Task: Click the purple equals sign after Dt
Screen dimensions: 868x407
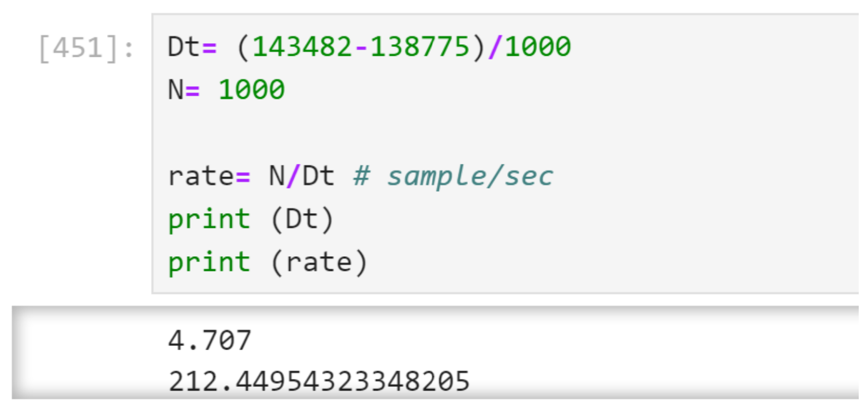Action: 209,48
